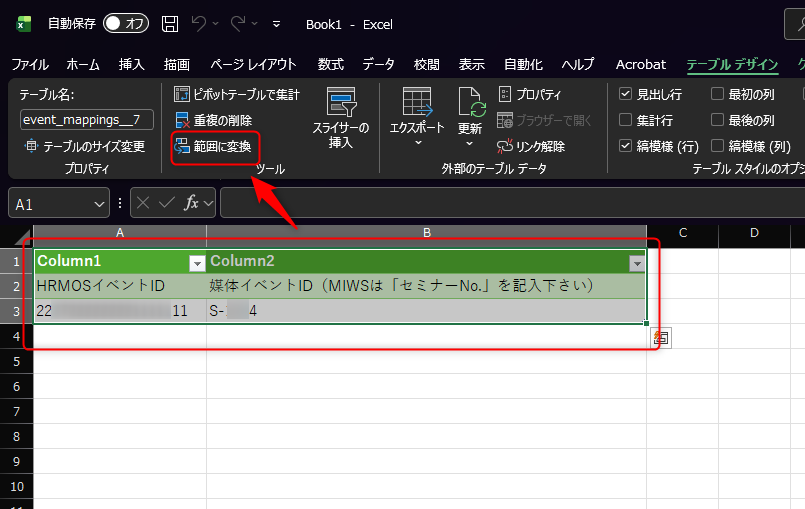Switch to the Insert (挿入) tab

tap(131, 64)
